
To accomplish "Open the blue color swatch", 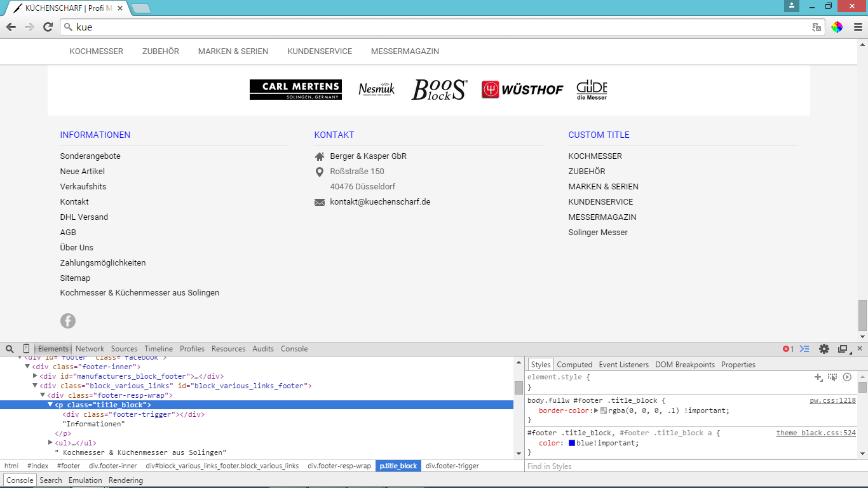I will pos(572,443).
